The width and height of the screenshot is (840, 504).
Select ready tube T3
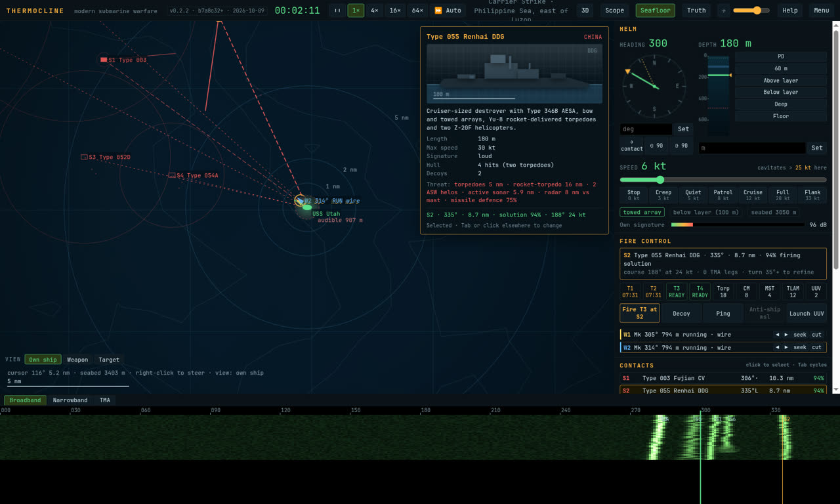(x=677, y=291)
